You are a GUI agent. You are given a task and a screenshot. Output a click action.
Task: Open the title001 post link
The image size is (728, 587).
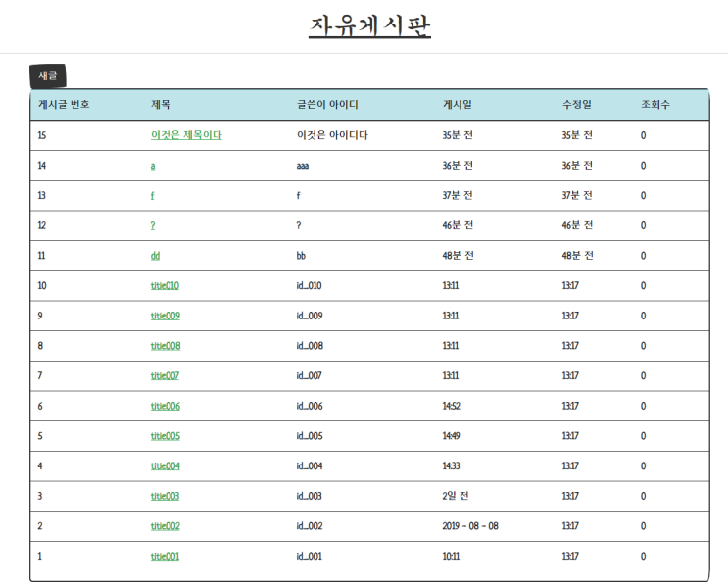[165, 556]
